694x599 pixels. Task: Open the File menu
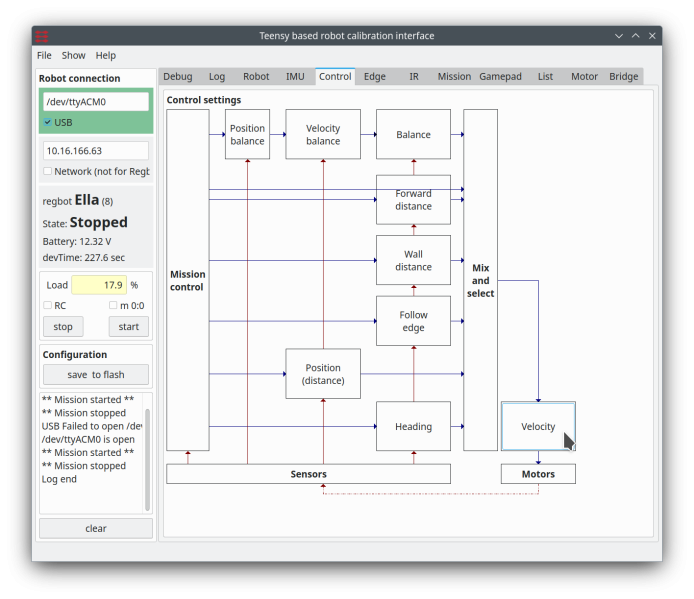point(44,55)
